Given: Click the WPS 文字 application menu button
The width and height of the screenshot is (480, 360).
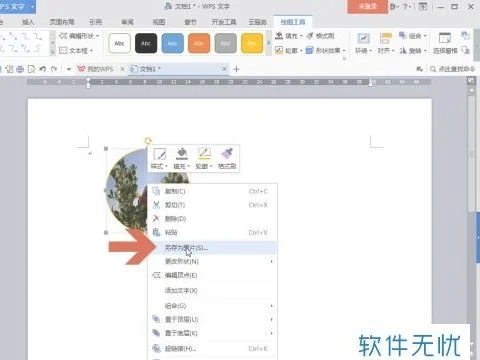Looking at the screenshot, I should pos(17,6).
